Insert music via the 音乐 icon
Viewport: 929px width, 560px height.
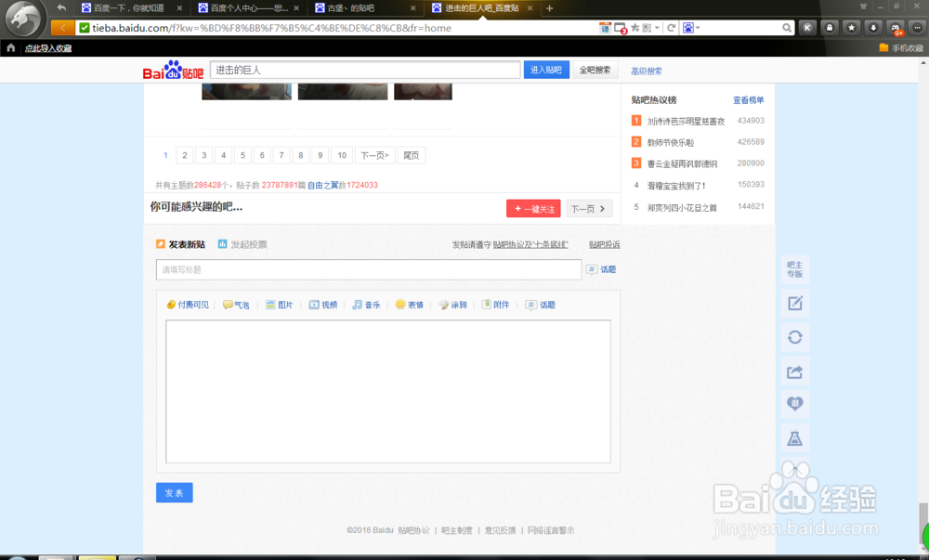[366, 304]
